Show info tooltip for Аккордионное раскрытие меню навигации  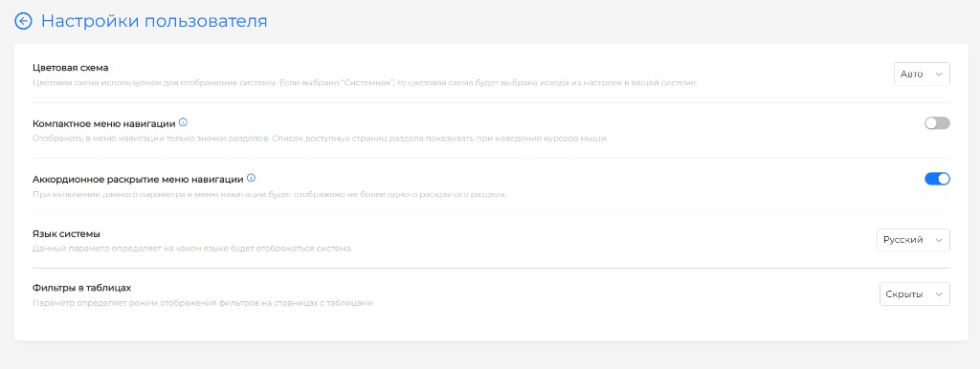click(x=252, y=178)
